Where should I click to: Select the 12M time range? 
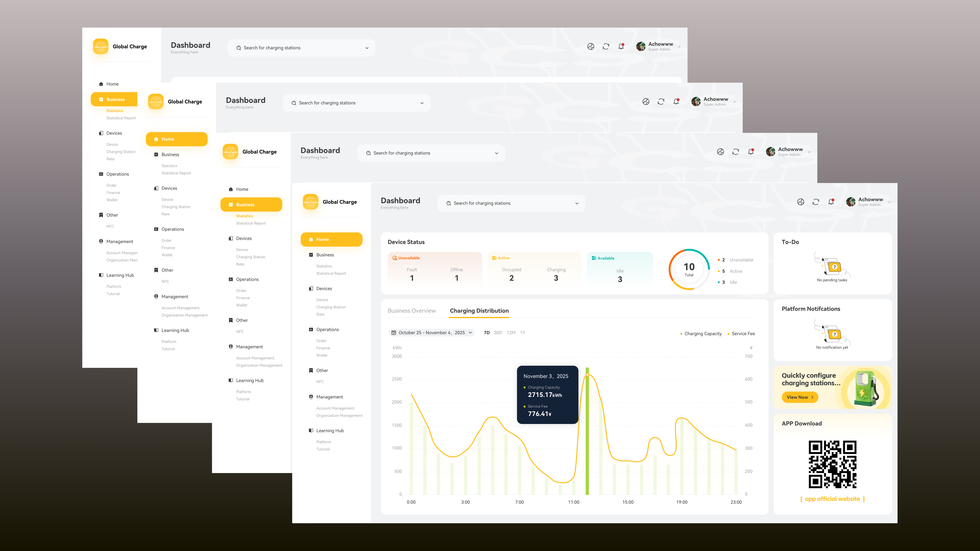coord(511,333)
